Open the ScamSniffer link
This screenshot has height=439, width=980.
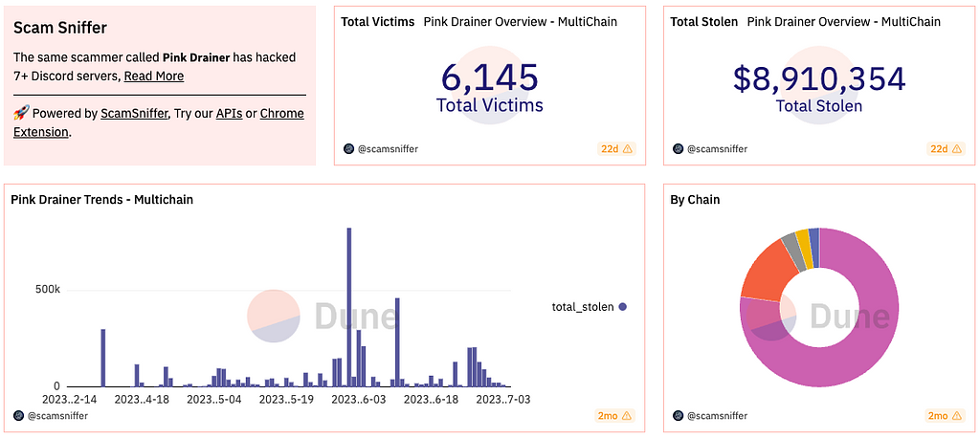click(134, 114)
